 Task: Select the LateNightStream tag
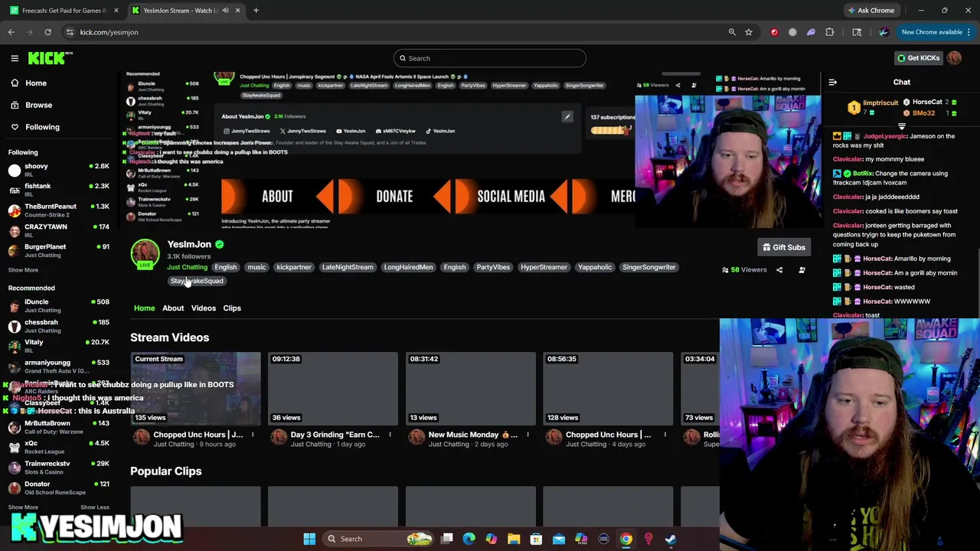[x=348, y=267]
